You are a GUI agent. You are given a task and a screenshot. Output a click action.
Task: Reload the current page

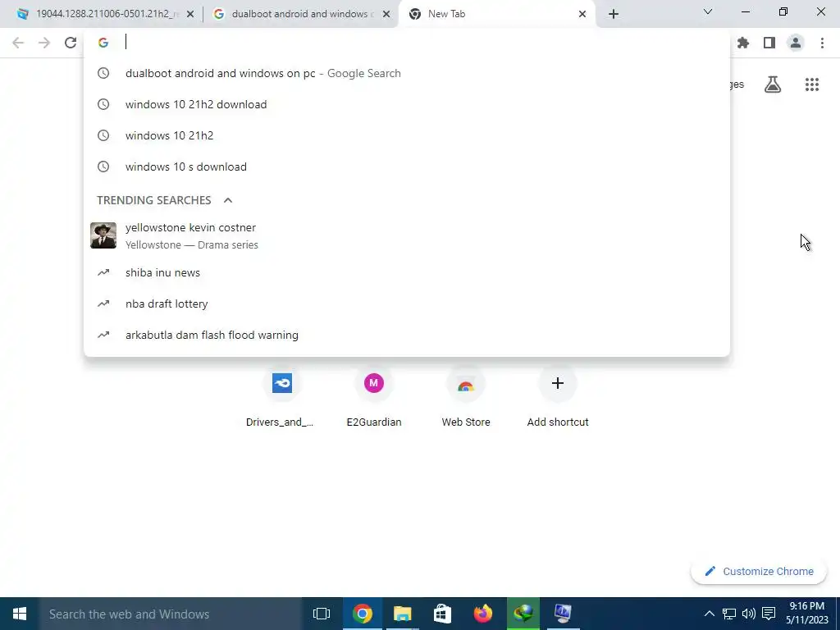[x=71, y=43]
